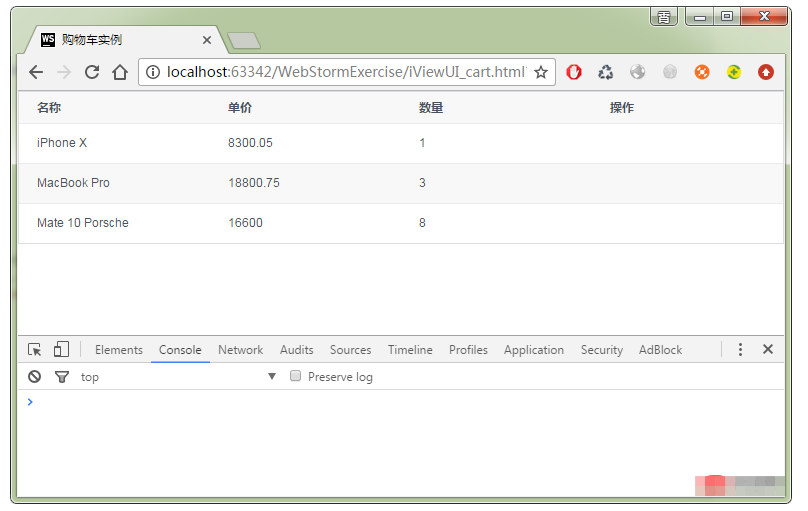
Task: Click the price 8300.05
Action: [x=250, y=143]
